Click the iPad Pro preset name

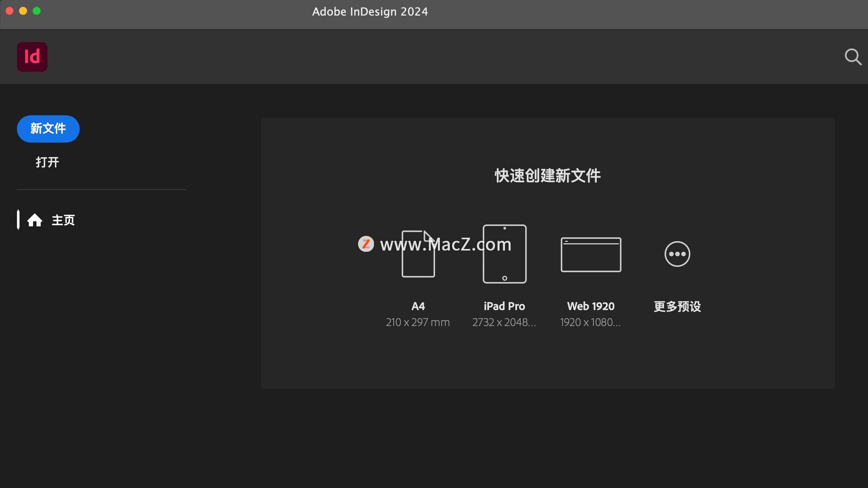tap(505, 306)
